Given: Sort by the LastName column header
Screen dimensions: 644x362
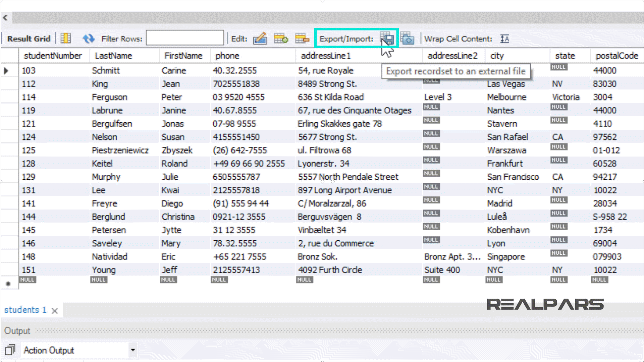Looking at the screenshot, I should tap(113, 56).
